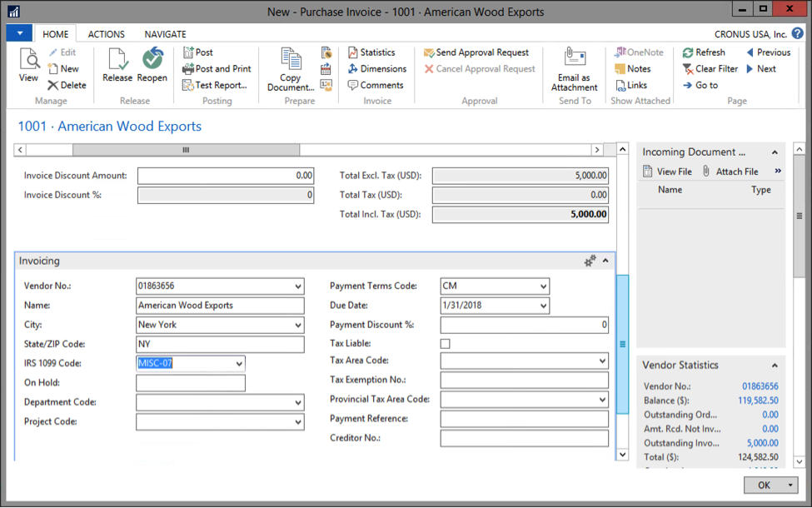Open Test Report

click(x=215, y=85)
